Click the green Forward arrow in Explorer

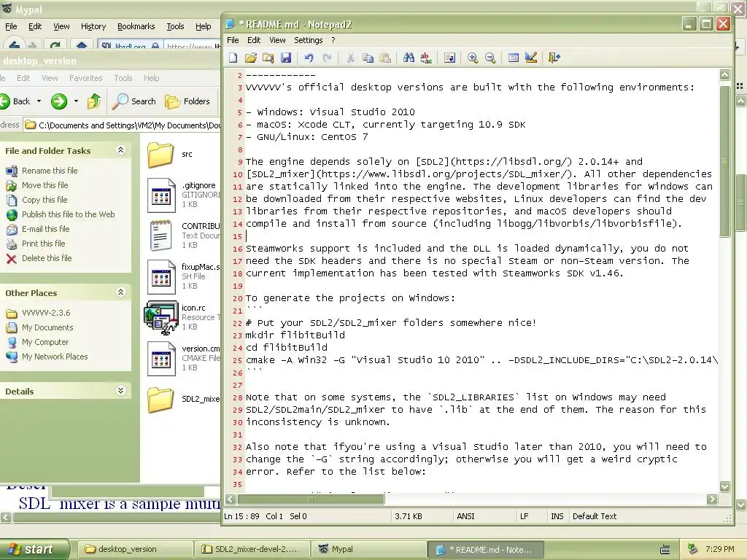59,101
